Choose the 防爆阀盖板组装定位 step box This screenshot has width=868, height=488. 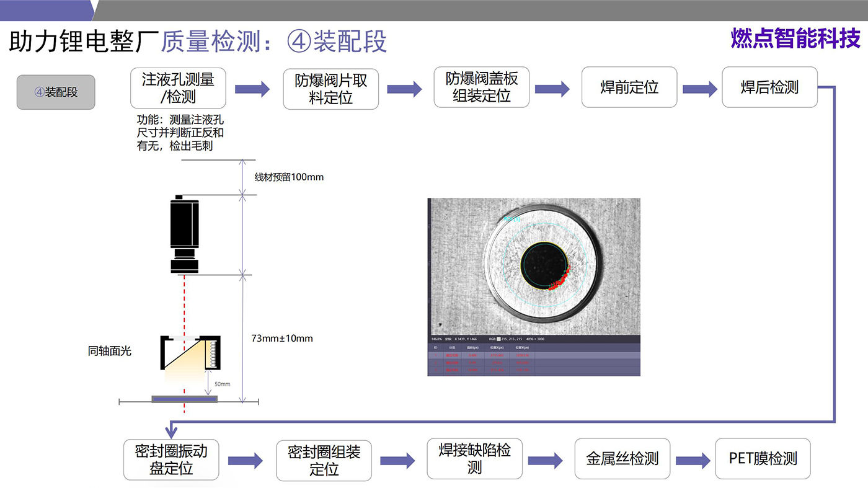(481, 87)
